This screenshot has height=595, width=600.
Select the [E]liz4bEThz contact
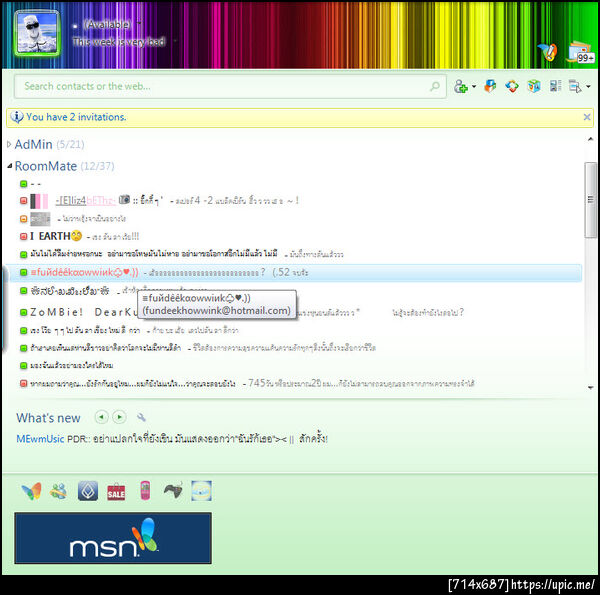tap(85, 201)
